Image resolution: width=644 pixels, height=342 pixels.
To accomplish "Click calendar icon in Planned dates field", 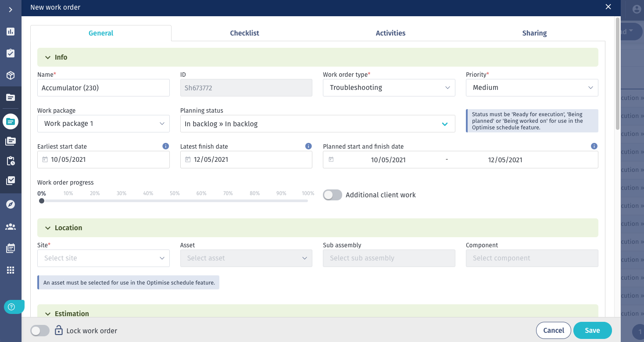I will tap(331, 160).
